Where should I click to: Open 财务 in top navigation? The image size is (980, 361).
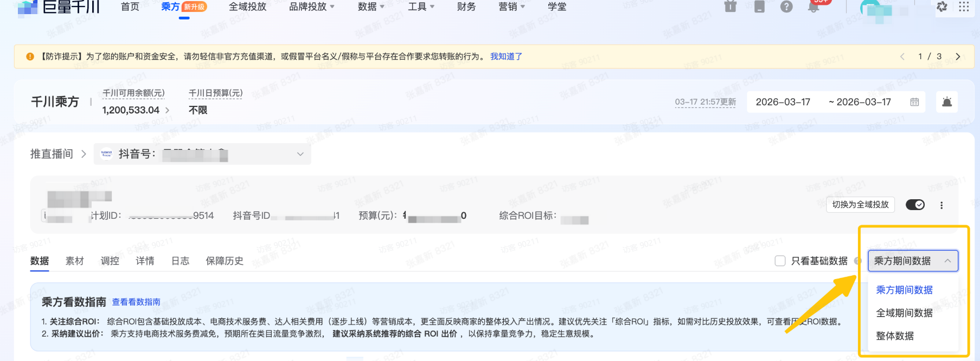click(466, 7)
